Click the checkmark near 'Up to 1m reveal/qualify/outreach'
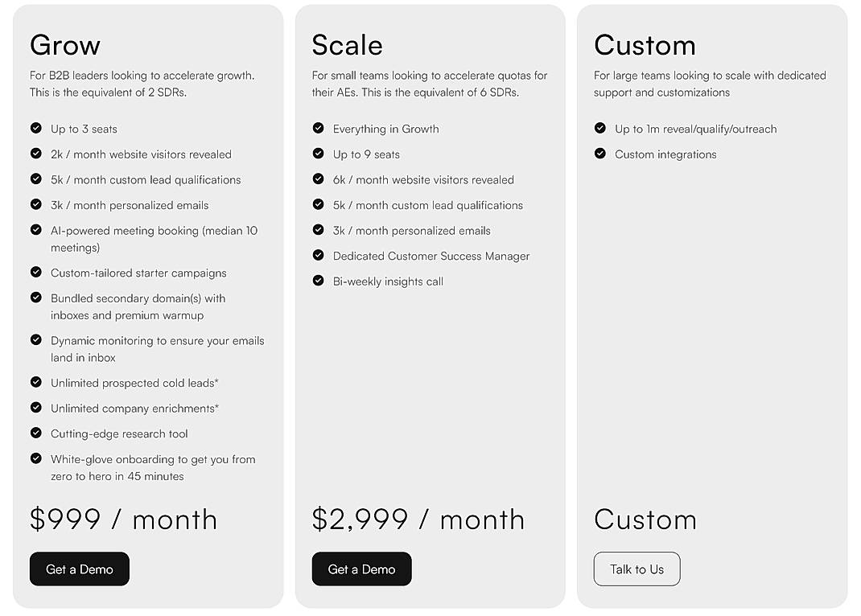Screen dimensions: 861x616 (x=600, y=129)
